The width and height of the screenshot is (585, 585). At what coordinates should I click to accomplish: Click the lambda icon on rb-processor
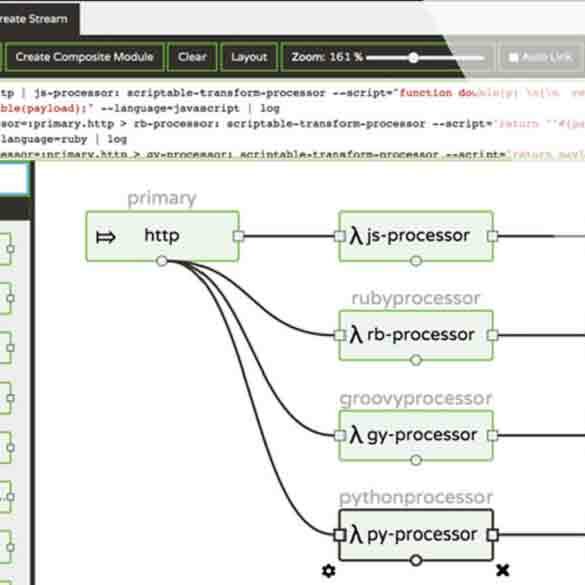click(356, 335)
